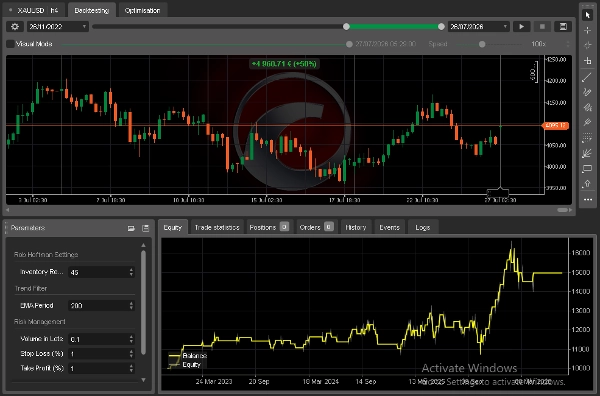Click Parameters panel scroll up arrow
Viewport: 600px width, 396px height.
coord(143,245)
